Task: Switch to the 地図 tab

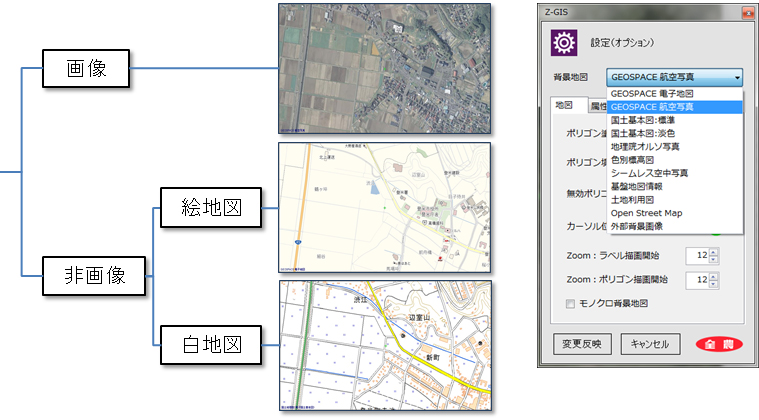Action: coord(563,104)
